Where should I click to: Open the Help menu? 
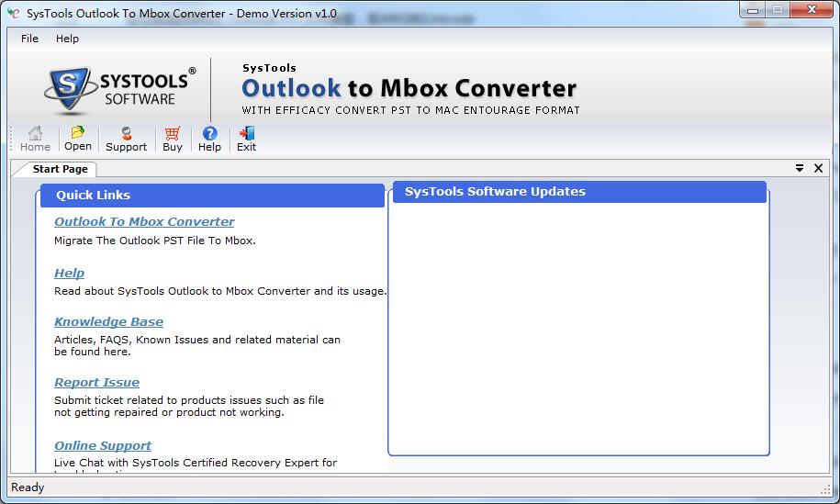67,39
